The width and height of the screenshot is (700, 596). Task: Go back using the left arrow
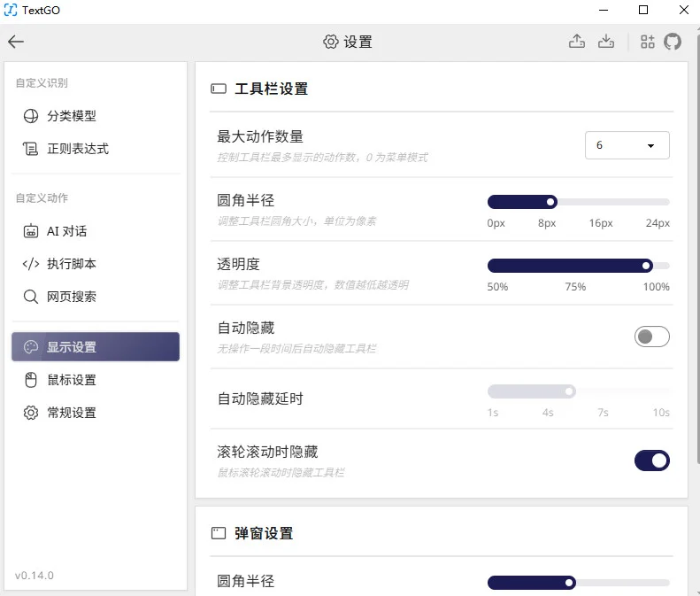point(16,42)
